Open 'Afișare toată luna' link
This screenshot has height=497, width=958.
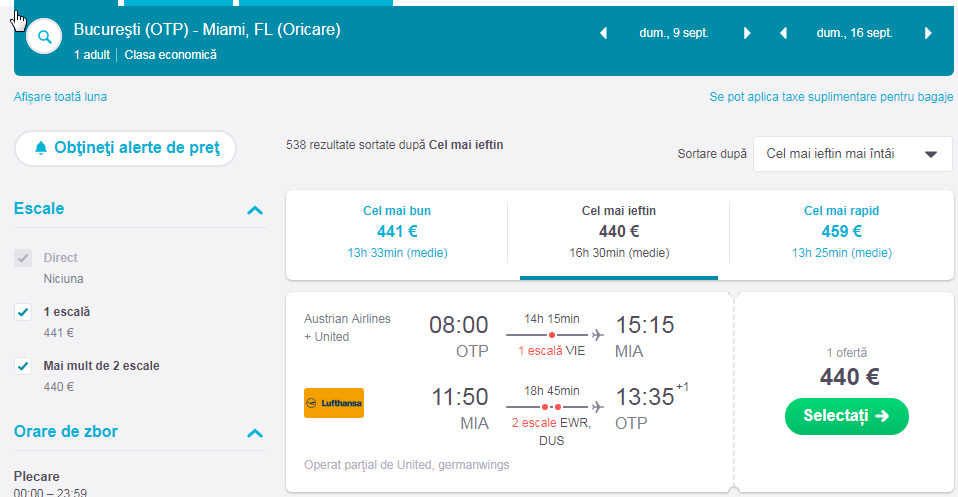pos(60,97)
